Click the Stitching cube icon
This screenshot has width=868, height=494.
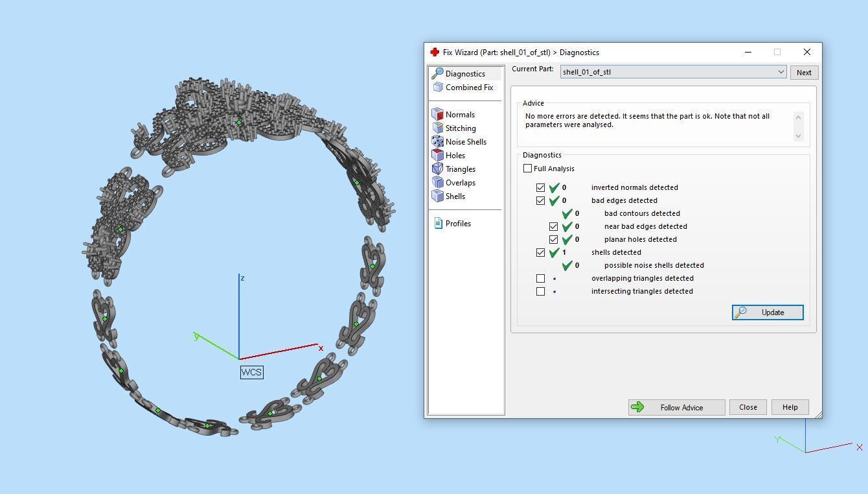click(x=438, y=128)
